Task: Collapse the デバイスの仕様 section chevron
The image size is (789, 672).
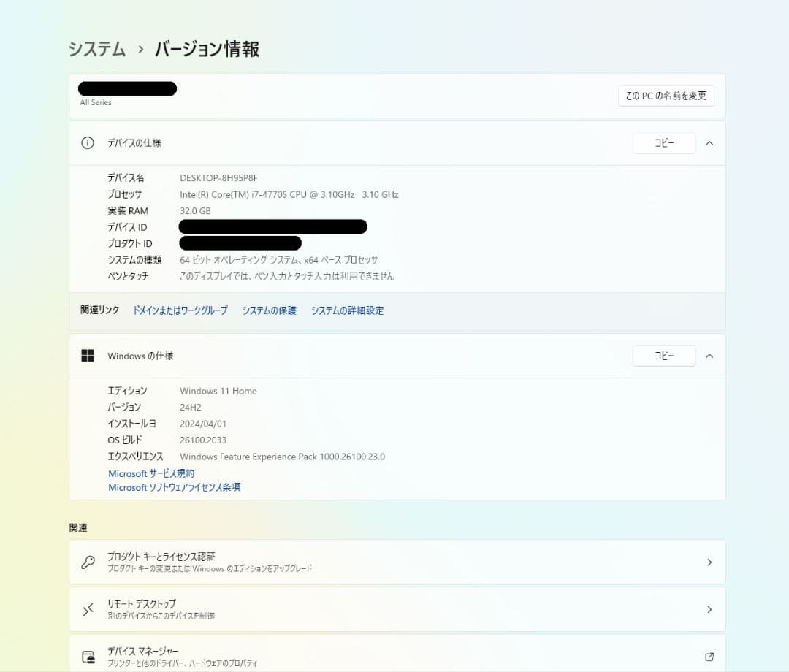Action: [x=709, y=143]
